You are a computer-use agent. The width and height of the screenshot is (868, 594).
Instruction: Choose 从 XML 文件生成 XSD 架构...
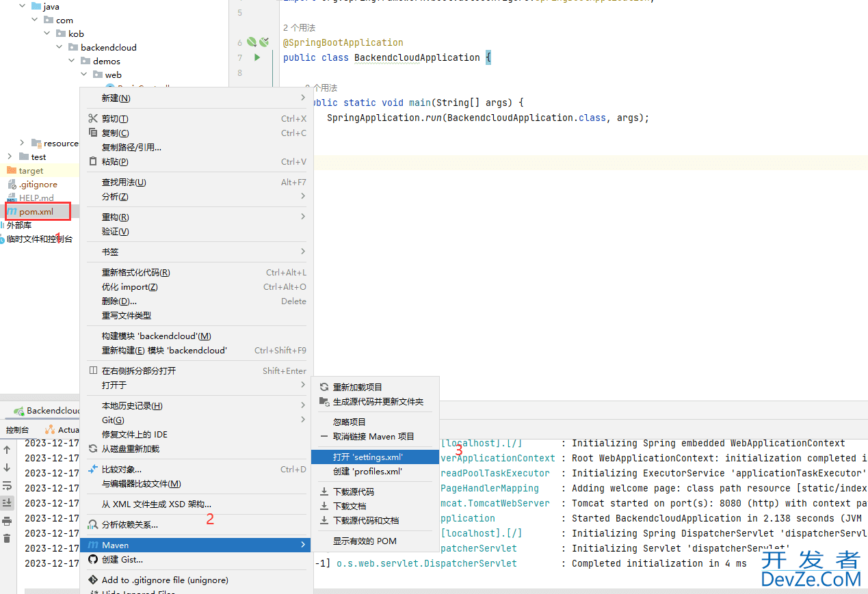tap(197, 504)
